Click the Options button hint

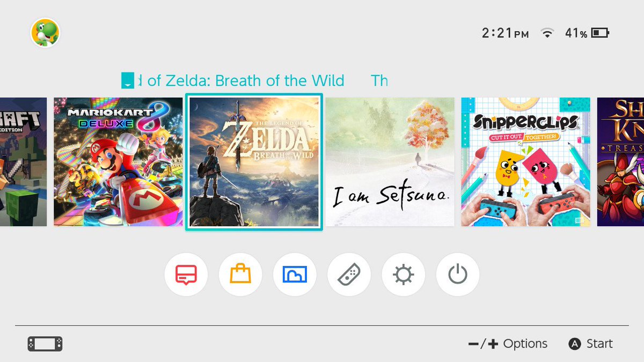click(508, 344)
